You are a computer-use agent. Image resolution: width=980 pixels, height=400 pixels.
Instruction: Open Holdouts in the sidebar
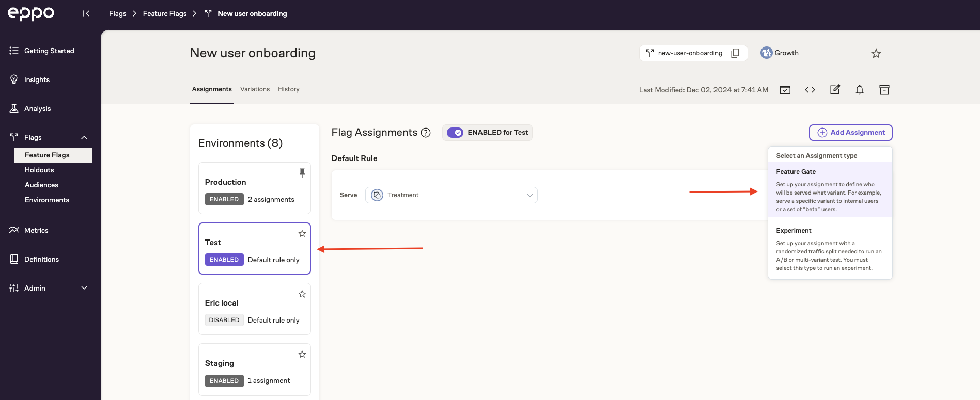click(39, 170)
